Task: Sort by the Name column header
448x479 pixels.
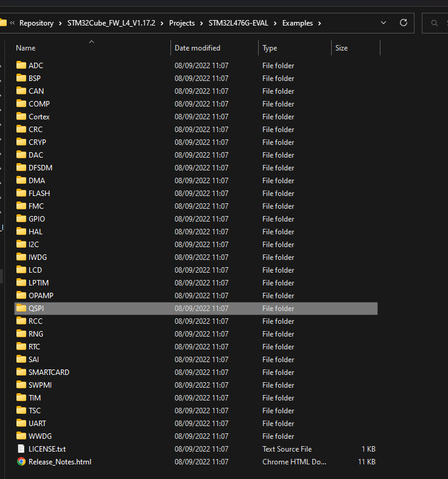Action: [x=26, y=48]
